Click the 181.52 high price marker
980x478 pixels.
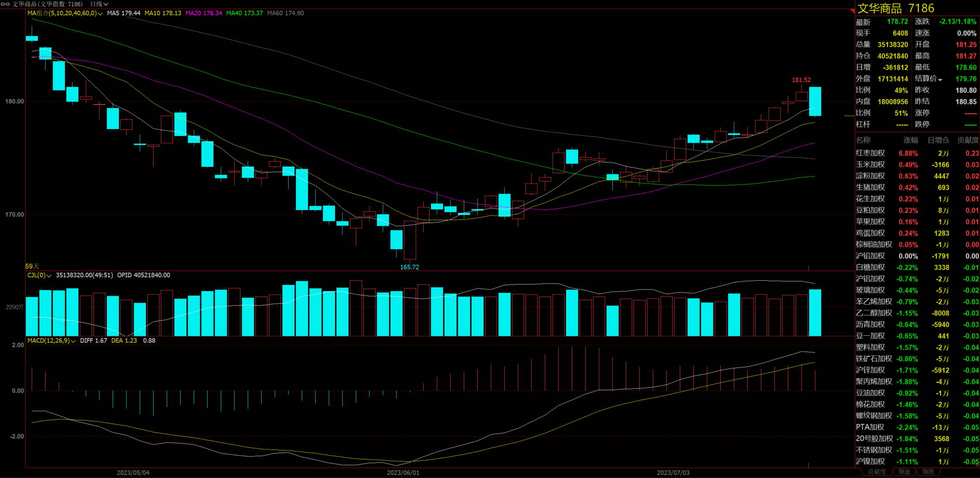click(x=801, y=80)
